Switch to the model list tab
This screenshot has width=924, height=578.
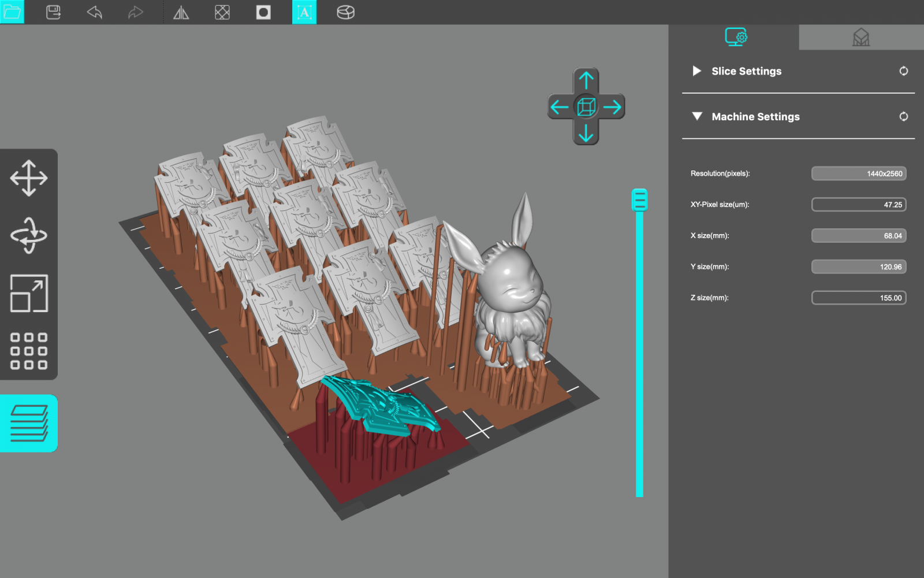[x=861, y=38]
